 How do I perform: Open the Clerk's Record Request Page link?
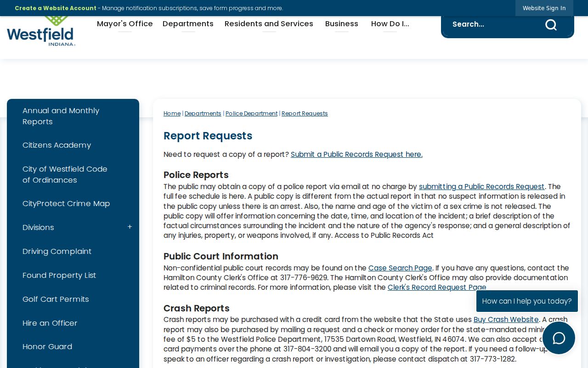click(437, 287)
